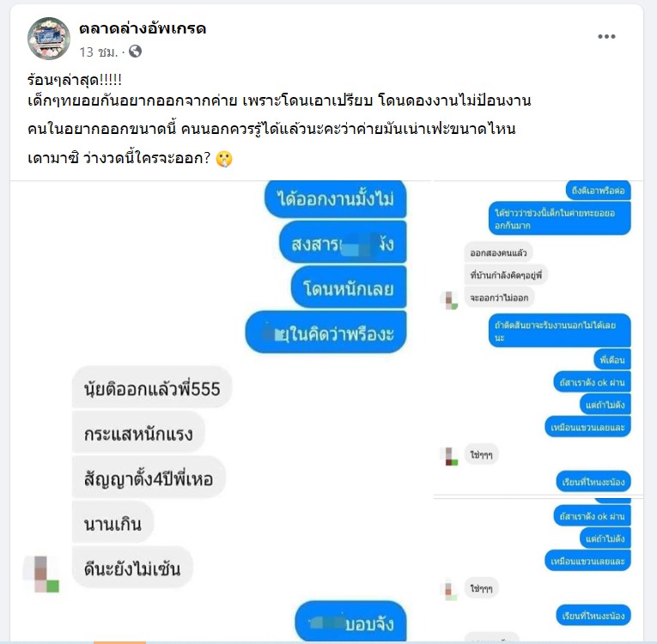
Task: Click pixelated avatar beside ดีนะยังไม่เซ็น message
Action: click(41, 574)
